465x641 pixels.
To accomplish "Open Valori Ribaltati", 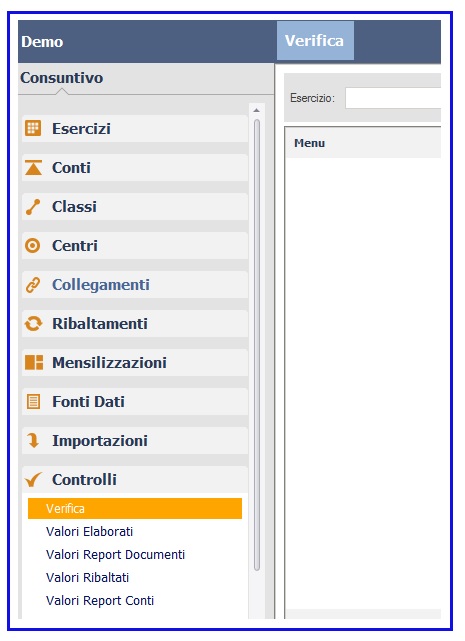I will pyautogui.click(x=88, y=578).
